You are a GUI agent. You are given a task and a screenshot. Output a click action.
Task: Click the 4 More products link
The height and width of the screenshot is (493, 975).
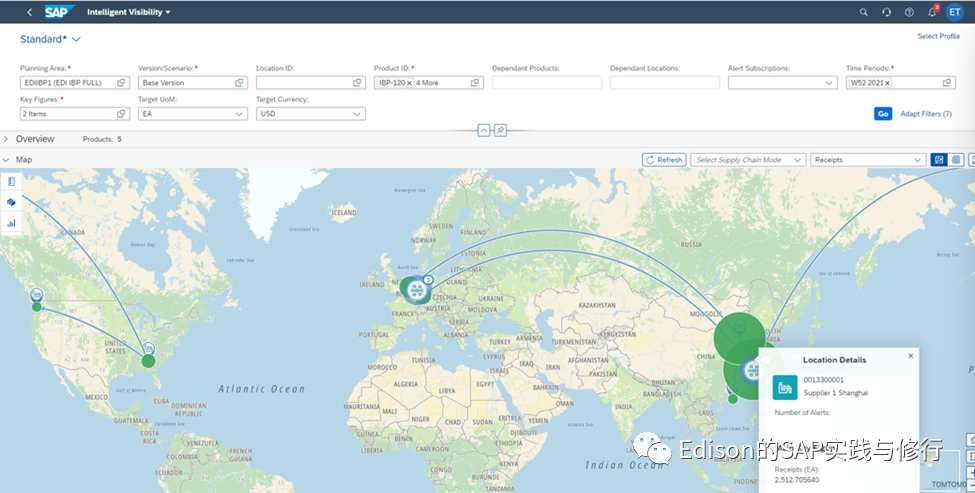[x=427, y=83]
